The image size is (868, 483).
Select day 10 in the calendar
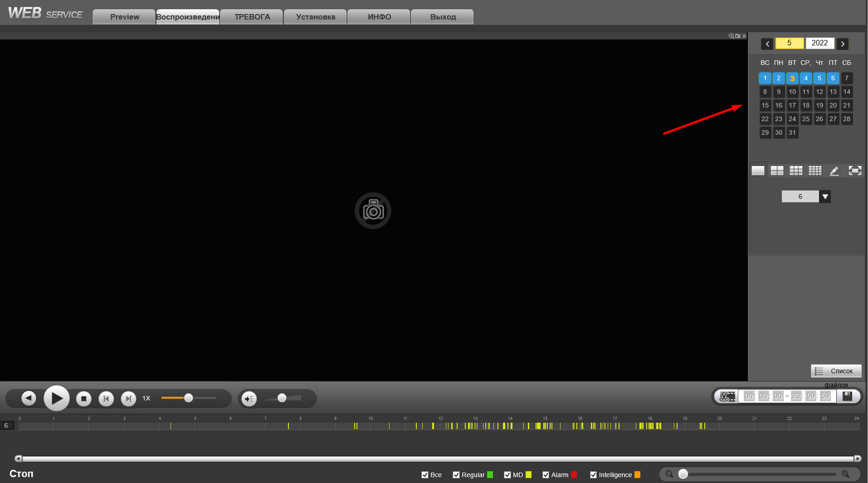(792, 92)
